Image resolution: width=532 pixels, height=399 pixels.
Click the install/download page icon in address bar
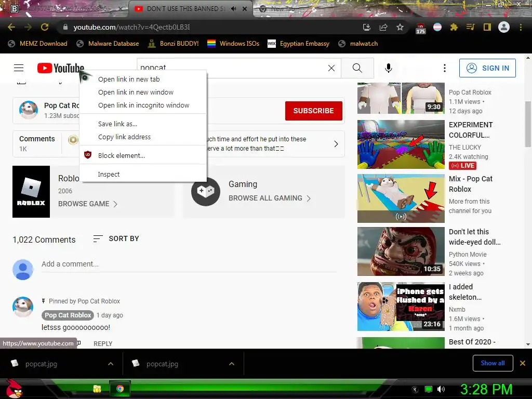[x=366, y=27]
